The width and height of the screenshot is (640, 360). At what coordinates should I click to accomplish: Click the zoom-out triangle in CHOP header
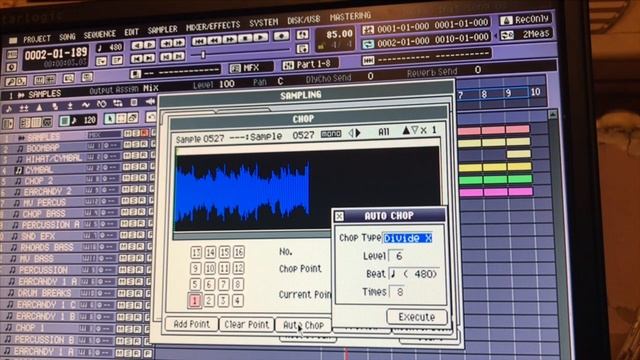[x=415, y=130]
